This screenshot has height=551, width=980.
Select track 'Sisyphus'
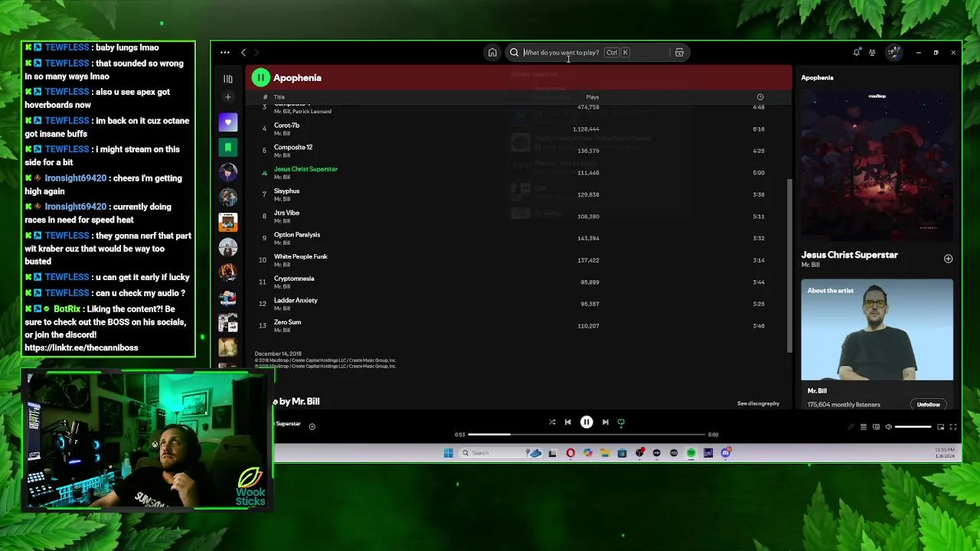(519, 194)
